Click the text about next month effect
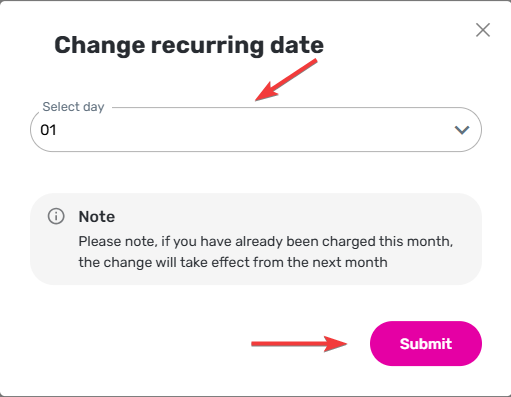 (x=233, y=262)
